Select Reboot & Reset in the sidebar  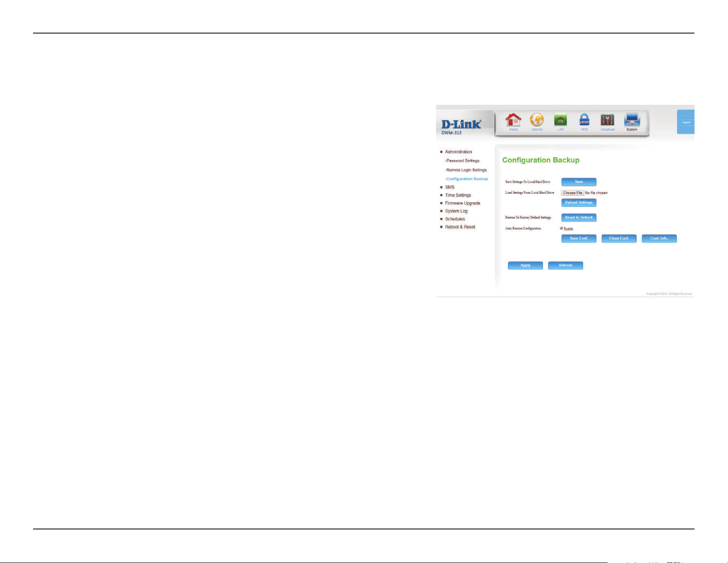point(460,227)
